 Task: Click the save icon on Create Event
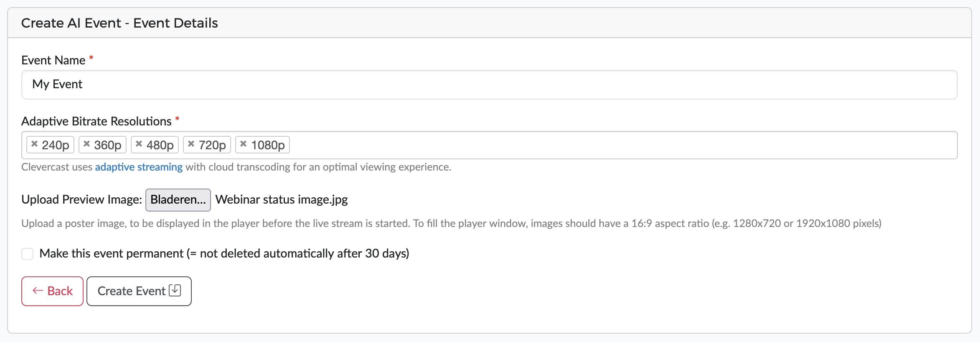click(x=175, y=290)
